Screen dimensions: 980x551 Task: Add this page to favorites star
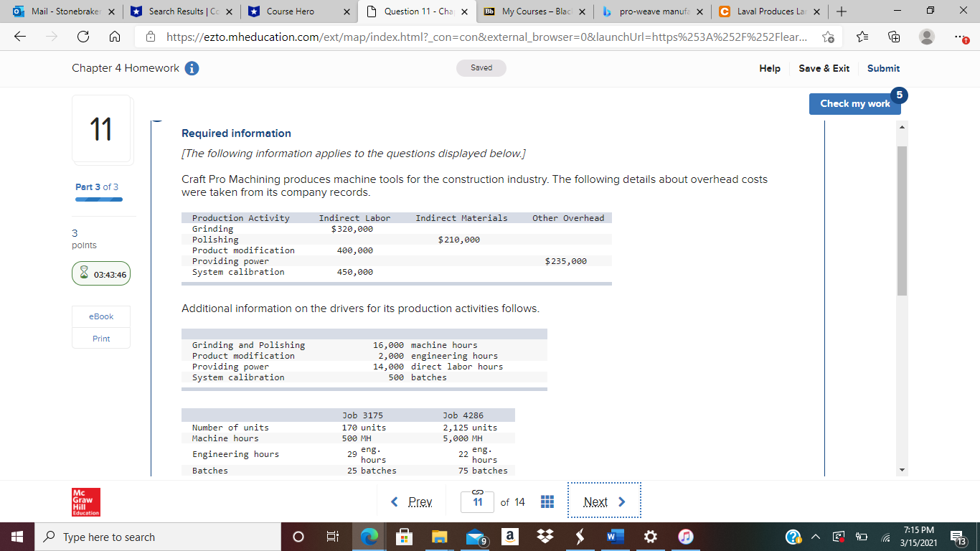(828, 37)
